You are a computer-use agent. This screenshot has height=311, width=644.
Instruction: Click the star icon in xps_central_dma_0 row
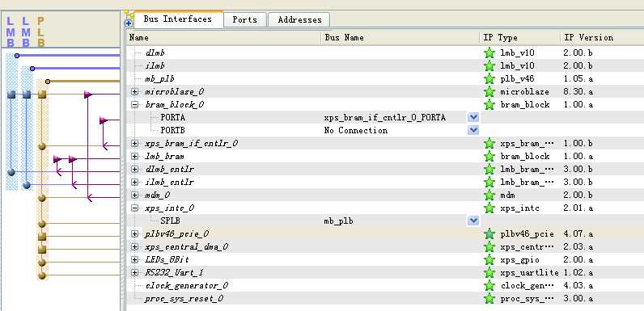[x=489, y=247]
